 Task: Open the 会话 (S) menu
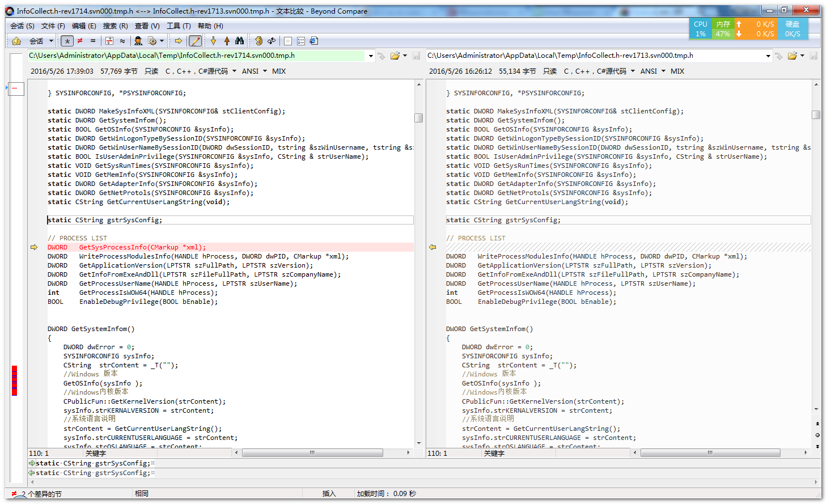click(22, 26)
